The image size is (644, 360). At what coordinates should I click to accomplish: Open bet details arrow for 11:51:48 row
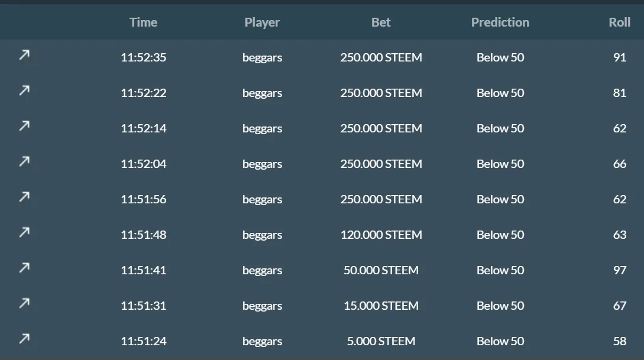tap(24, 232)
